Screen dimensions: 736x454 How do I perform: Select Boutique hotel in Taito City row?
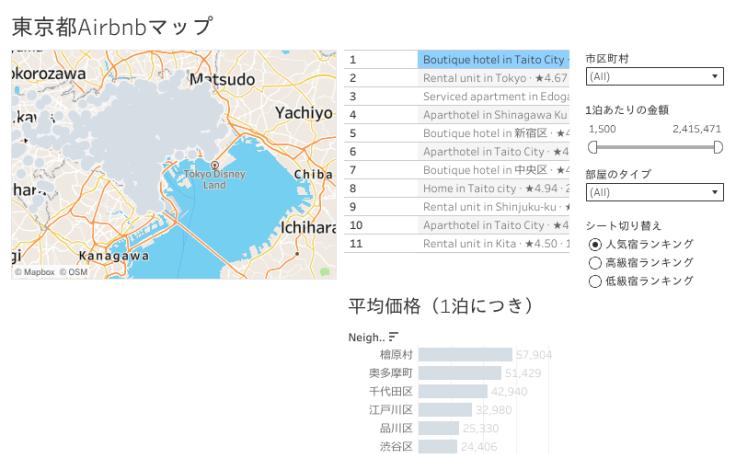[x=494, y=60]
